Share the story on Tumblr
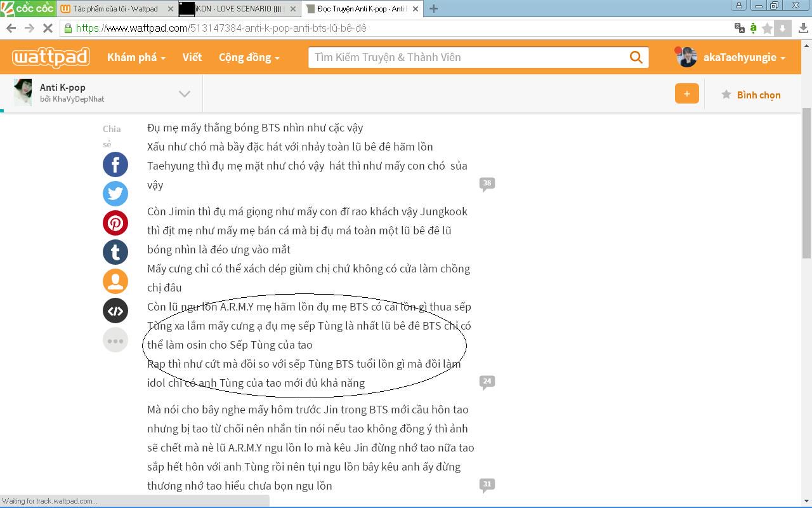 115,252
